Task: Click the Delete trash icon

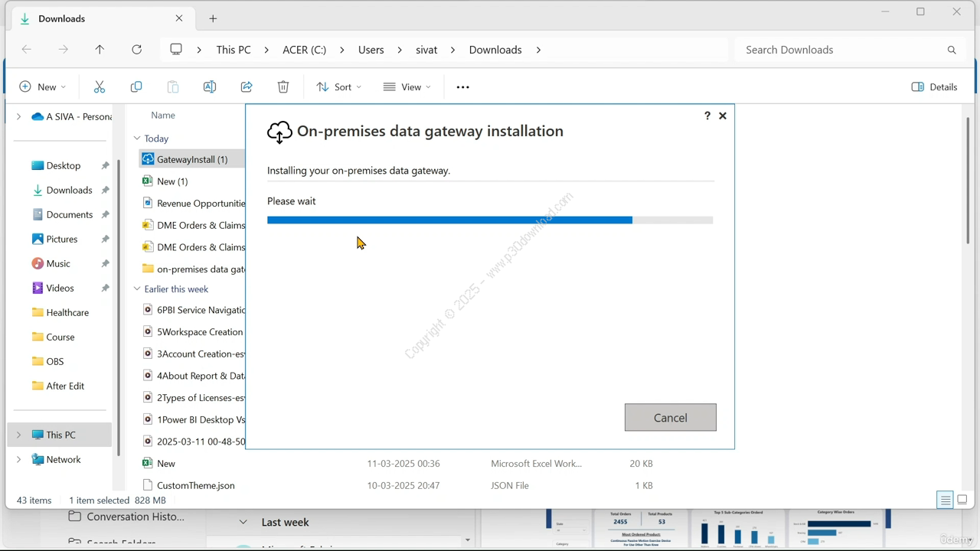Action: point(283,87)
